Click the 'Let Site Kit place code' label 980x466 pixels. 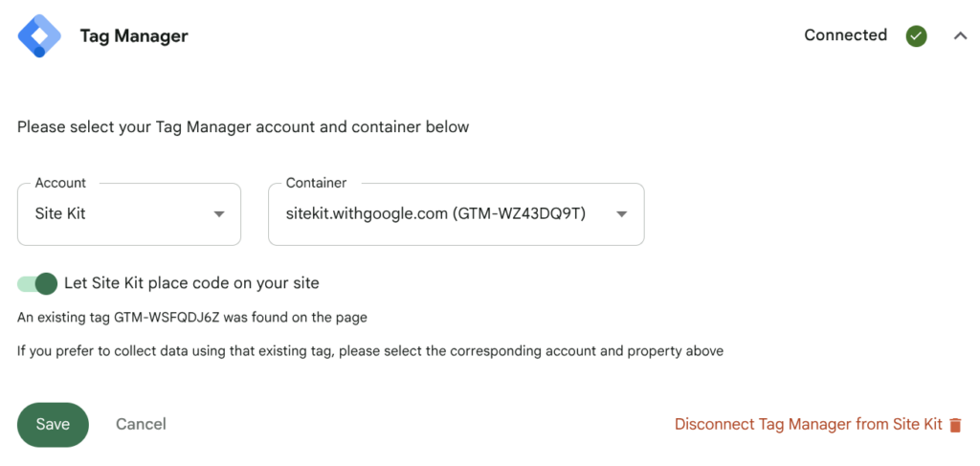point(191,283)
